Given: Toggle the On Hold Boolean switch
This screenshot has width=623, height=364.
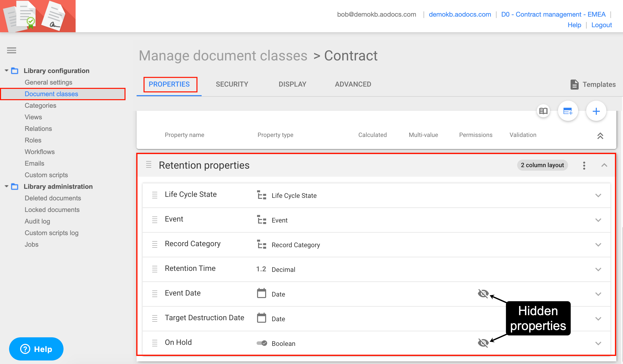Looking at the screenshot, I should [x=262, y=343].
